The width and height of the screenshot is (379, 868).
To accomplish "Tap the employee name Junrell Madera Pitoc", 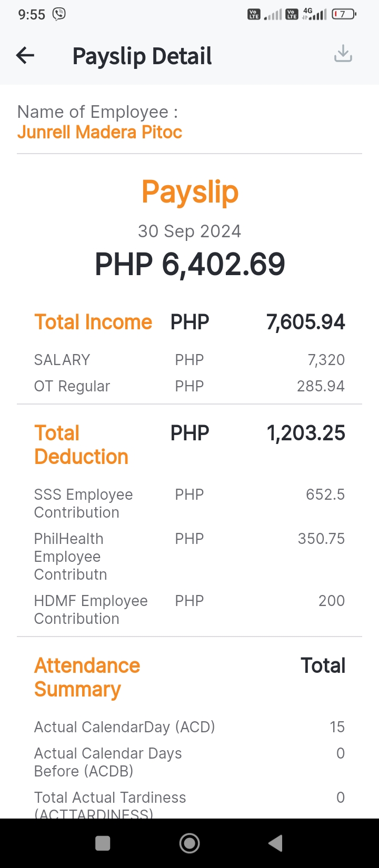I will 99,132.
